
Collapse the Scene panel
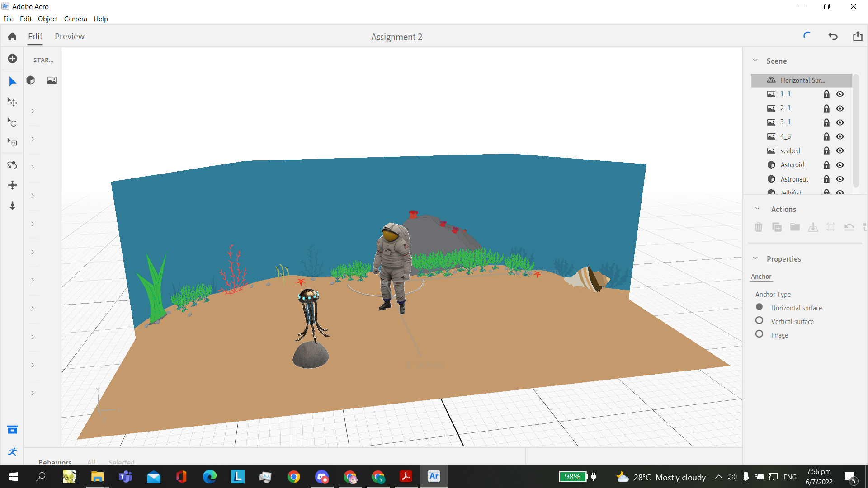pyautogui.click(x=755, y=61)
